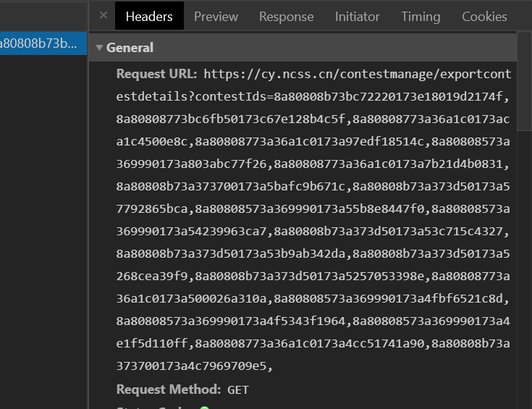Click the Request Method label
The image size is (532, 409).
click(x=169, y=389)
